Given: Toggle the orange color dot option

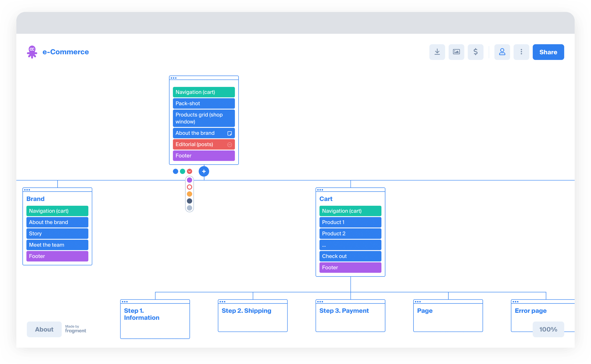Looking at the screenshot, I should point(189,194).
